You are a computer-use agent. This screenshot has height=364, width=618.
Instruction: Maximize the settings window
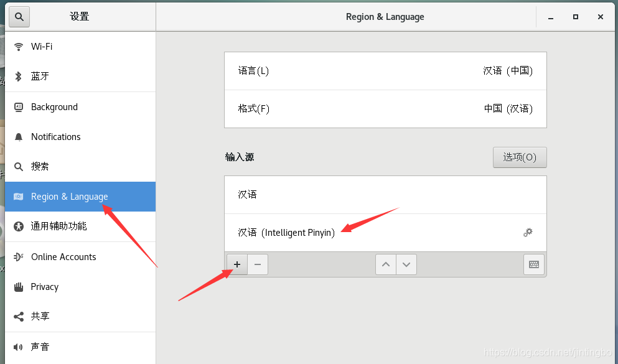pyautogui.click(x=576, y=17)
